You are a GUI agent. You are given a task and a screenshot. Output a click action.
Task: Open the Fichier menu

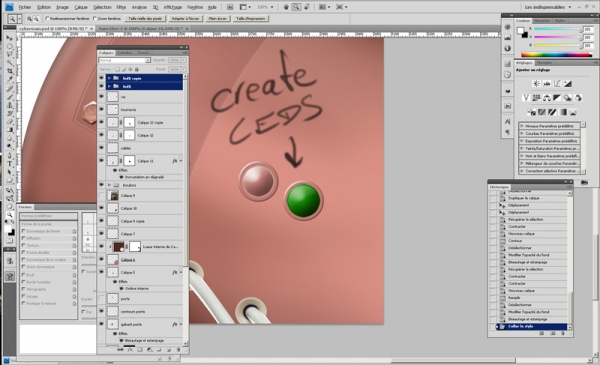(25, 7)
